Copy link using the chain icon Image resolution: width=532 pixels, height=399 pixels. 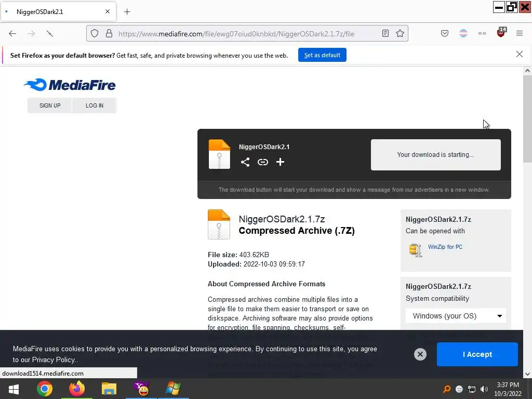tap(262, 162)
